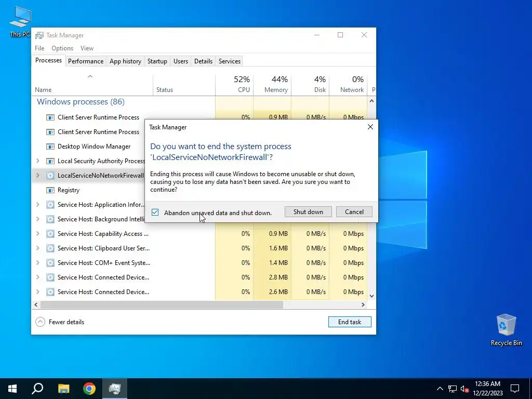The image size is (532, 399).
Task: Click the Service Host: Application Infor... gear icon
Action: pyautogui.click(x=50, y=205)
